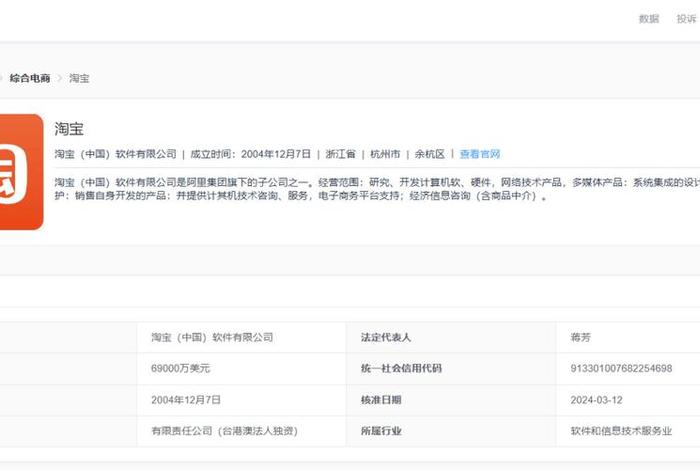Click the orange Taobao logo icon
Screen dimensions: 700x470
pyautogui.click(x=21, y=172)
